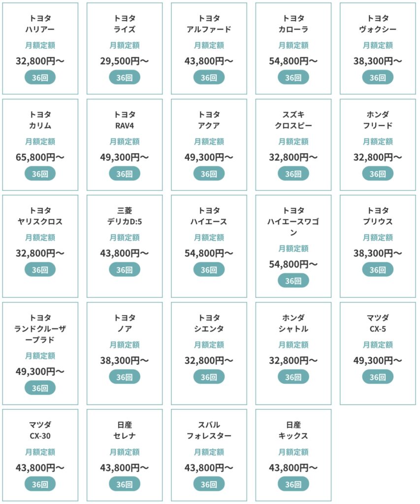Open the トヨタ プリウス 38,300円 card
The image size is (420, 504).
(x=378, y=246)
